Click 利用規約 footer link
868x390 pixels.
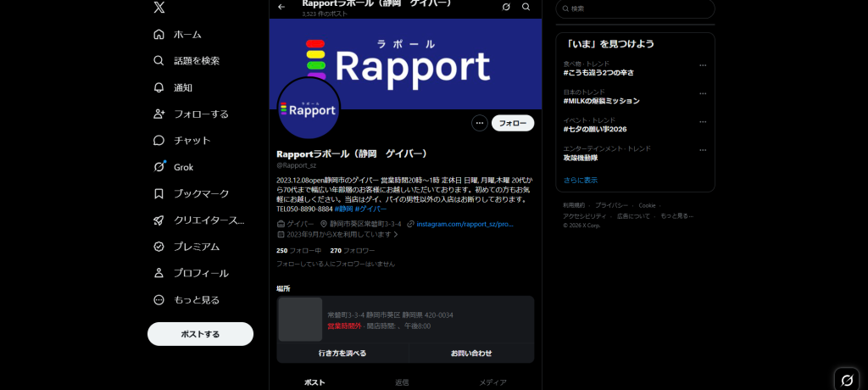574,205
